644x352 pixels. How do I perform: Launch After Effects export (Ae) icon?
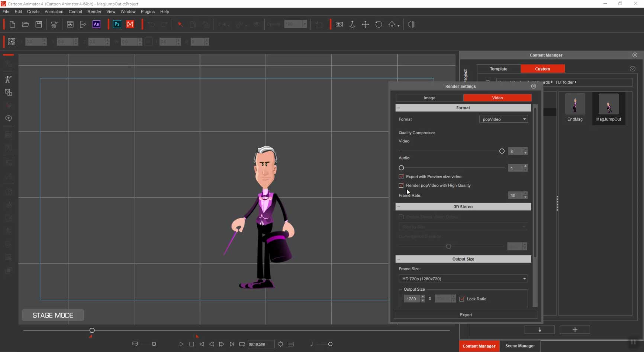click(96, 25)
